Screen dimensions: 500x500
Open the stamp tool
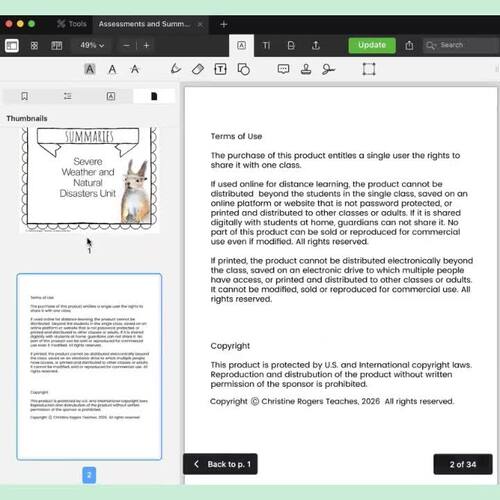306,69
